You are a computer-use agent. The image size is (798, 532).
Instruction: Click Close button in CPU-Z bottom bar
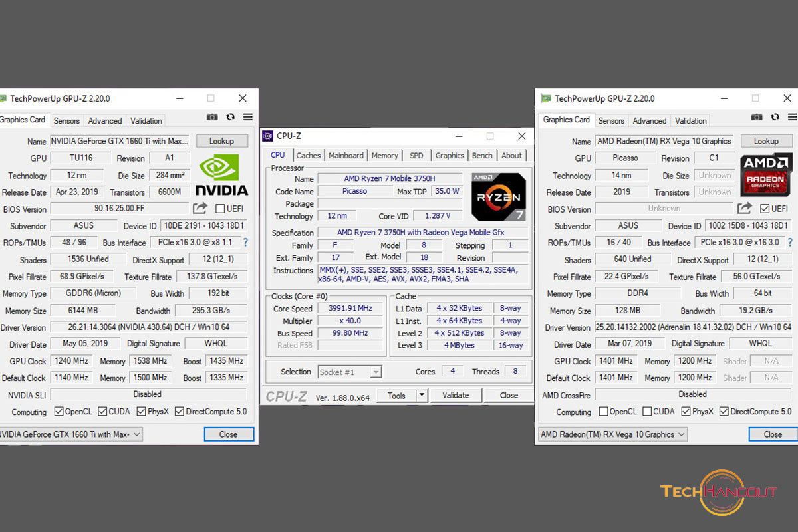(x=509, y=395)
